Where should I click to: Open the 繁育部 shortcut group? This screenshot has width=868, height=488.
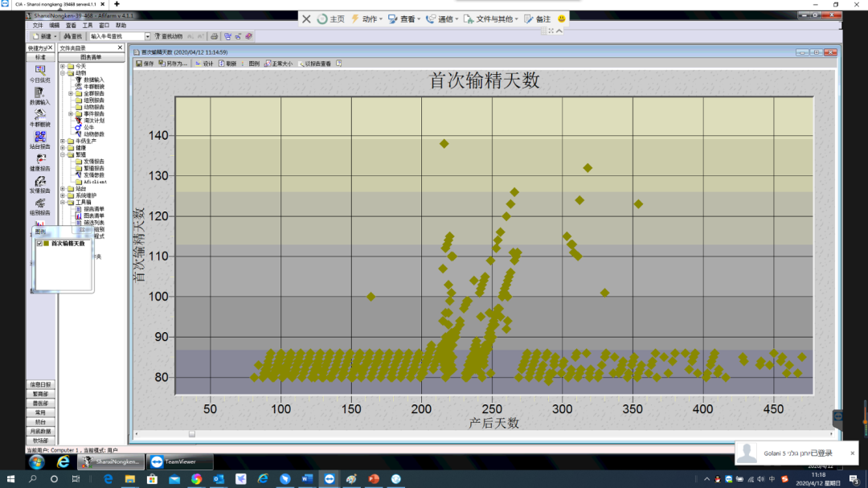(40, 394)
